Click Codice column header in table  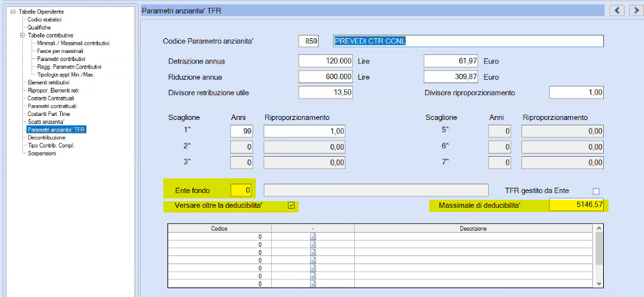pos(220,229)
